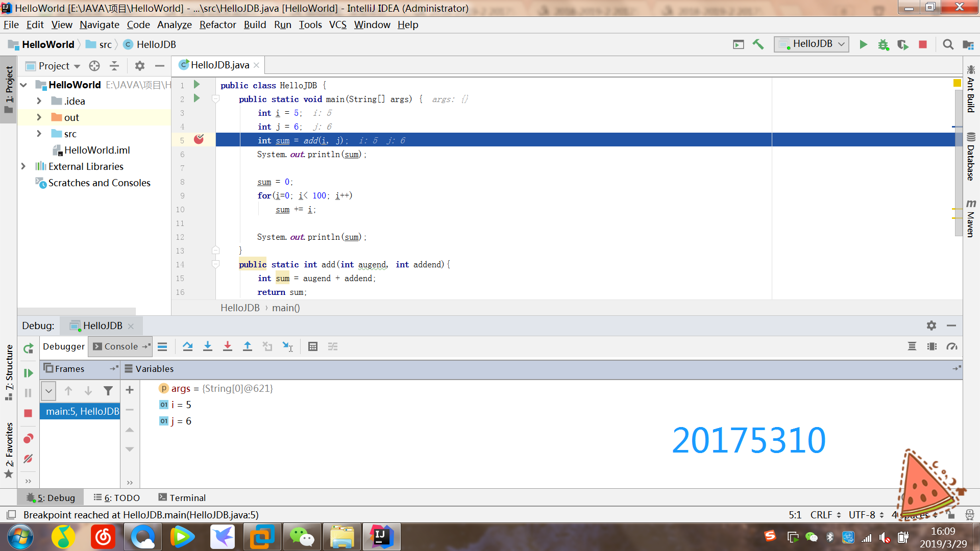This screenshot has height=551, width=980.
Task: Close the HelloJDB.java editor tab
Action: click(x=256, y=65)
